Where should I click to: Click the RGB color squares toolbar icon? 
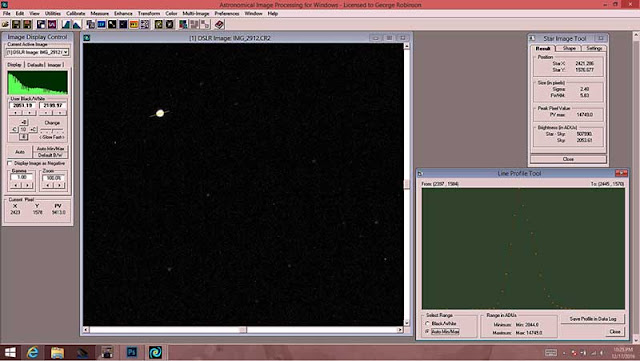click(x=183, y=25)
